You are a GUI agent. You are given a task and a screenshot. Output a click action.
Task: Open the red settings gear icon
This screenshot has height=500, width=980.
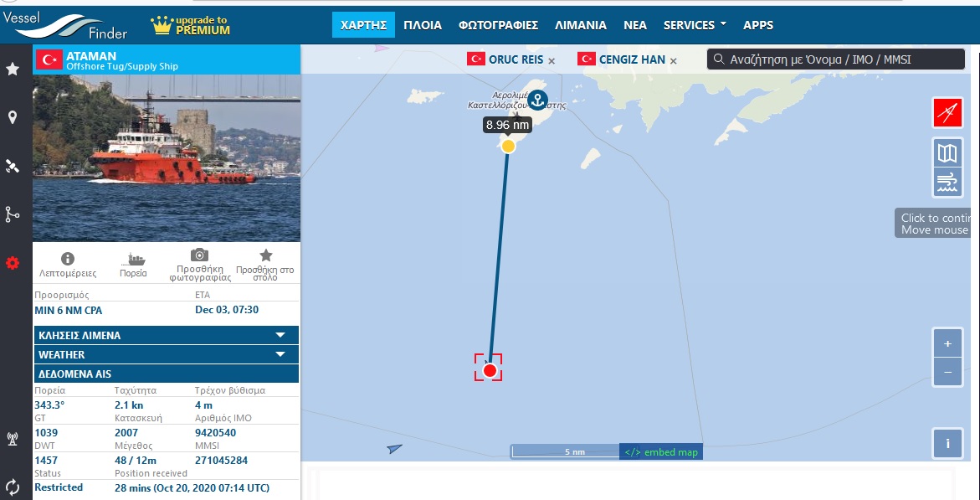pyautogui.click(x=13, y=263)
